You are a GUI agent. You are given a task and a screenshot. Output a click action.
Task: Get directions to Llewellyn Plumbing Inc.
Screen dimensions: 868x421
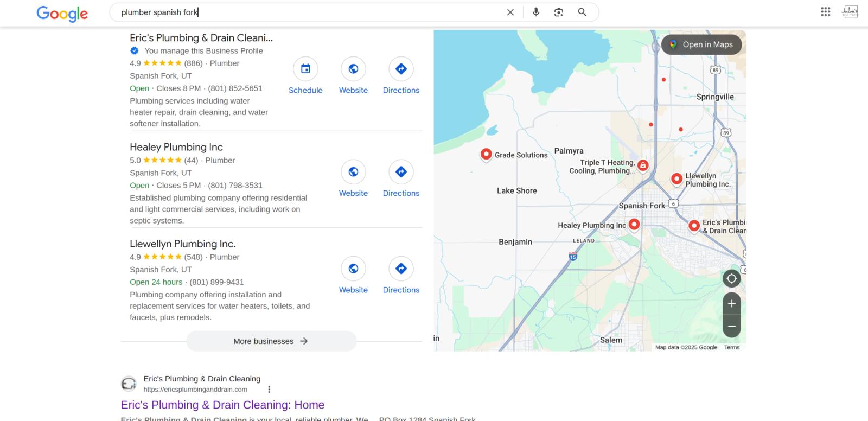tap(401, 269)
